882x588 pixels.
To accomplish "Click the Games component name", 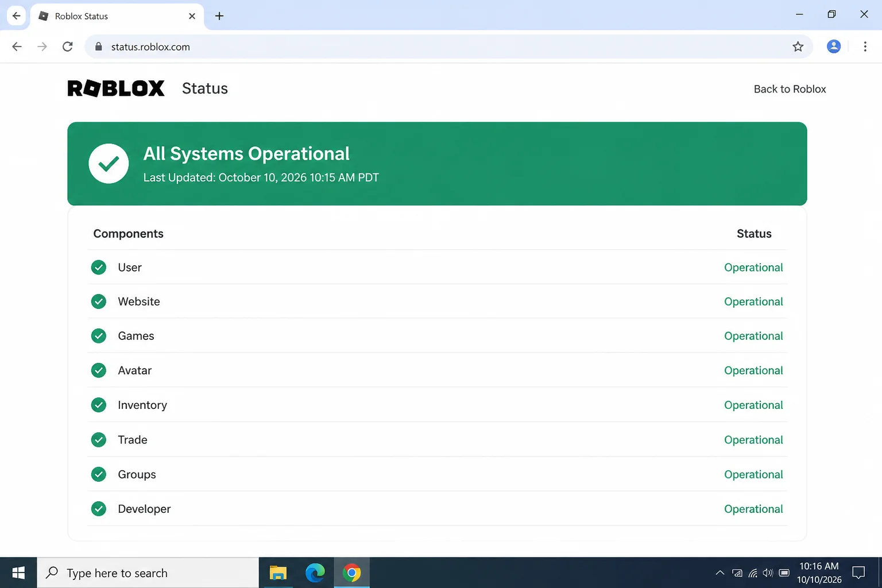I will [136, 336].
